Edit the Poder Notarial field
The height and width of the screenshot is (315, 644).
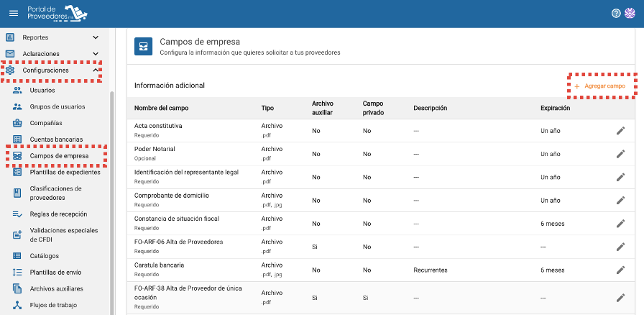(x=620, y=154)
